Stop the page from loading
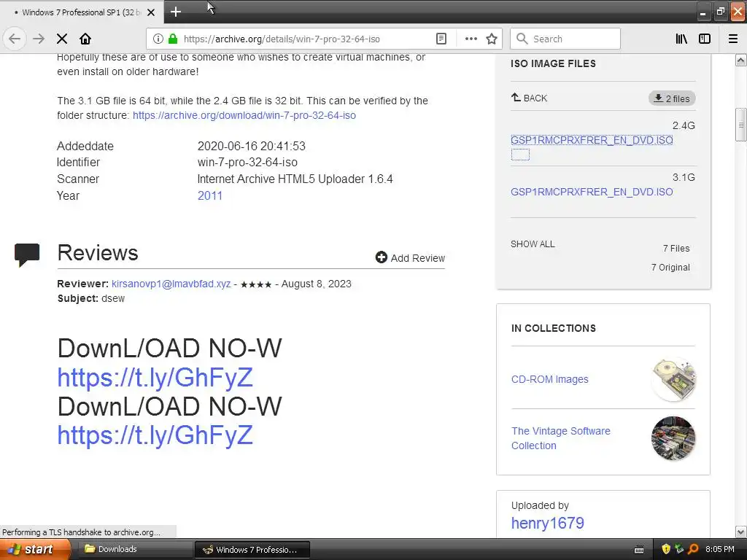 coord(62,39)
